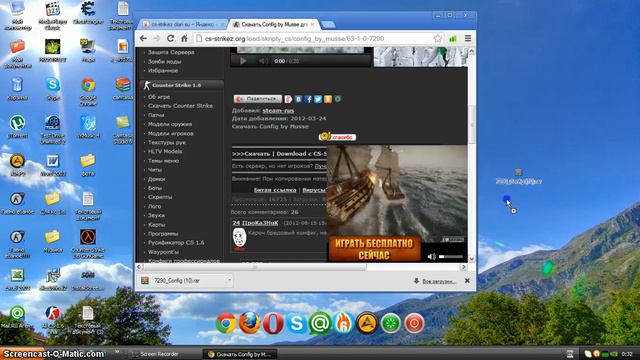Click the green round dock icon

(391, 323)
